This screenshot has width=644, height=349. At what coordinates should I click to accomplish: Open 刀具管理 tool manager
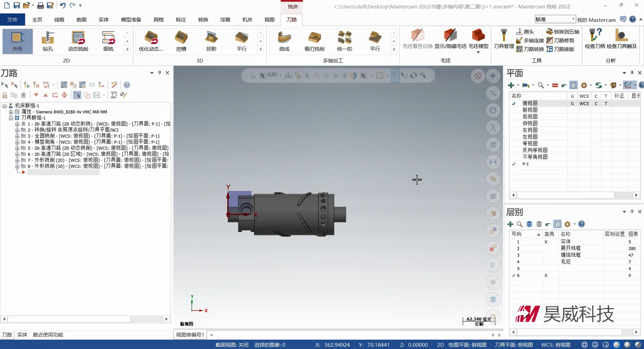(x=504, y=39)
